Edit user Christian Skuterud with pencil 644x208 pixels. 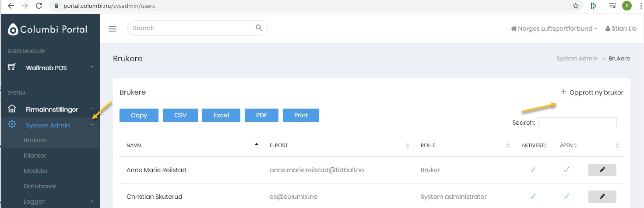coord(602,197)
